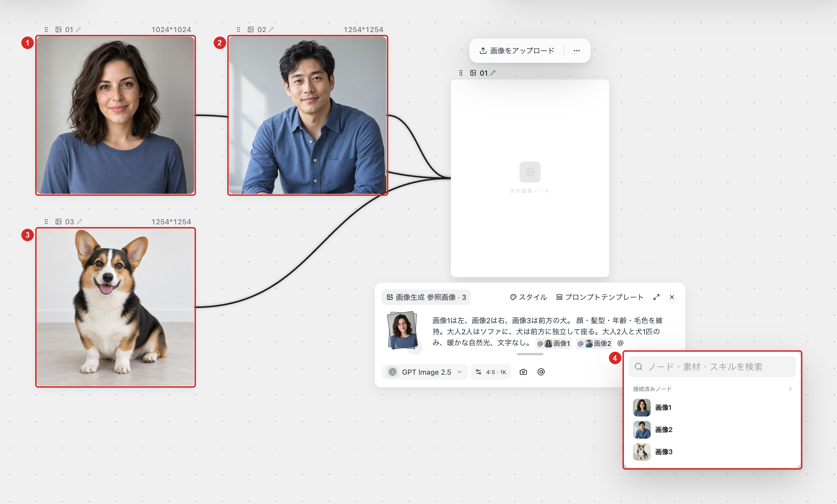
Task: Click the 接続済みノード section heading
Action: point(652,389)
